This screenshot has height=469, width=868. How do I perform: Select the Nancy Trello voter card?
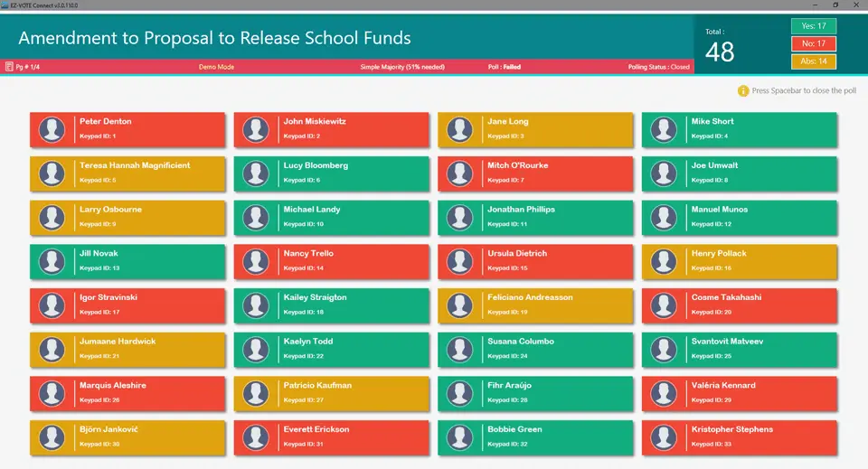331,261
